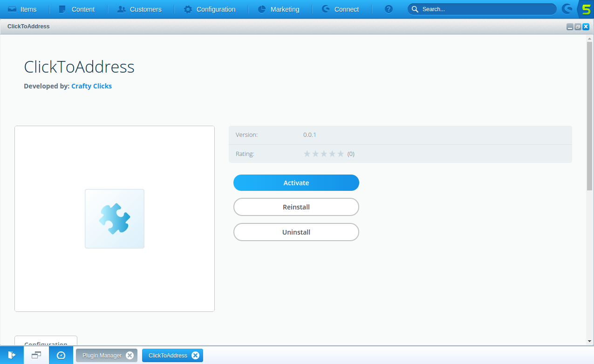Click the vertical scrollbar of plugin page
The image size is (594, 364).
pyautogui.click(x=589, y=115)
